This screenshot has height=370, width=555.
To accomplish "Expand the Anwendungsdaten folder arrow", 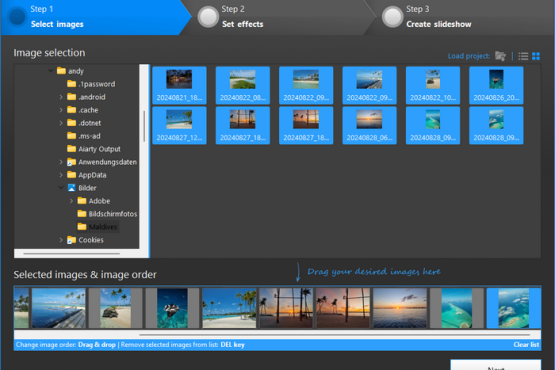I will 61,162.
